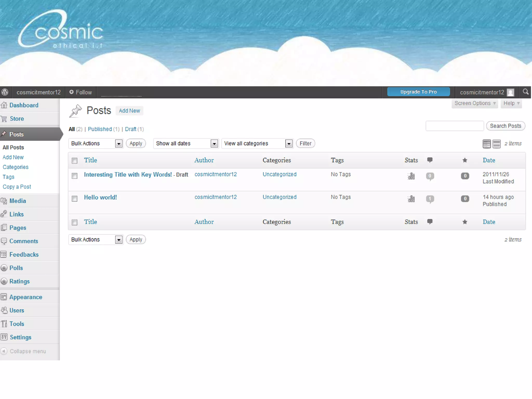This screenshot has height=399, width=532.
Task: Check the Interesting Title post checkbox
Action: (x=75, y=176)
